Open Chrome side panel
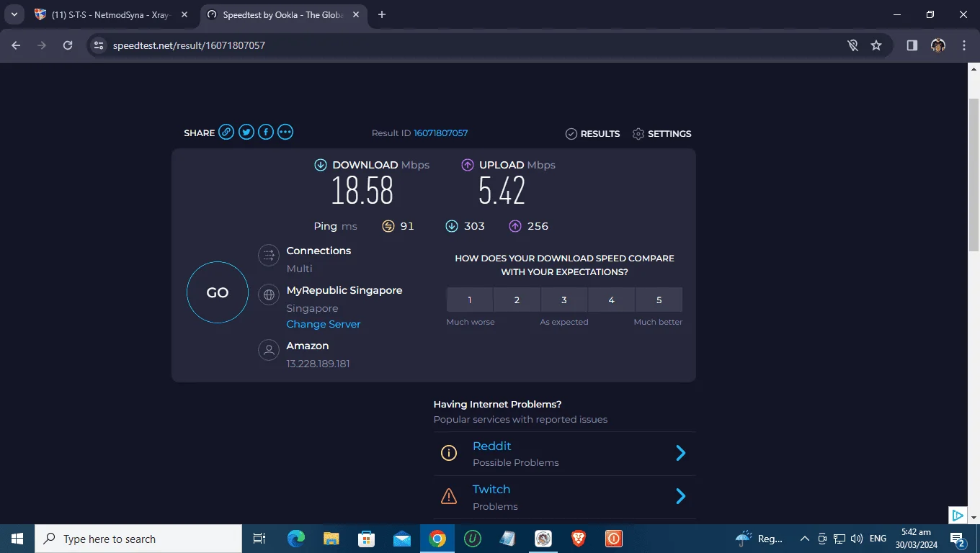 click(912, 45)
